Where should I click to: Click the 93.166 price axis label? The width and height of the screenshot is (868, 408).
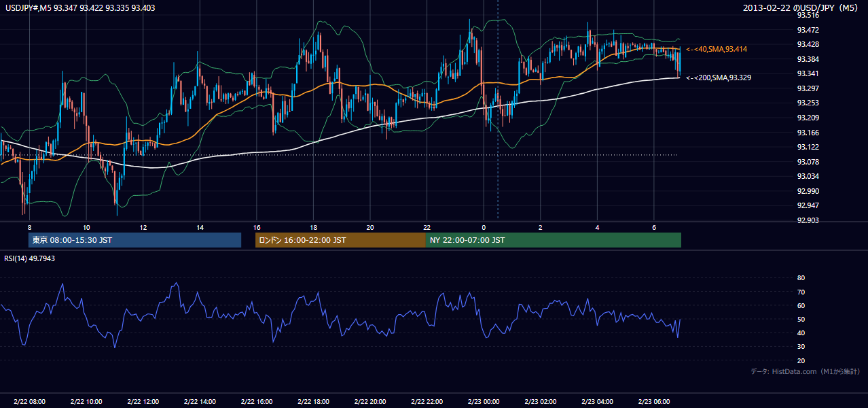click(808, 133)
